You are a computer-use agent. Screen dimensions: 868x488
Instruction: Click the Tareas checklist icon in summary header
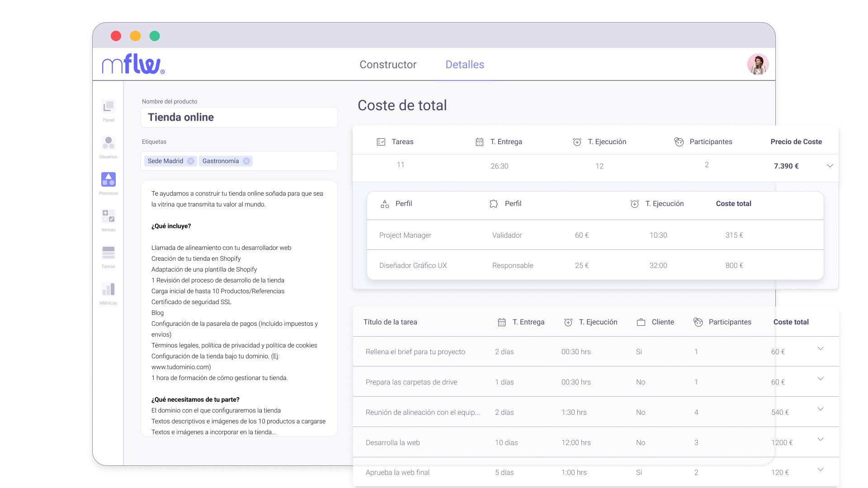point(381,142)
